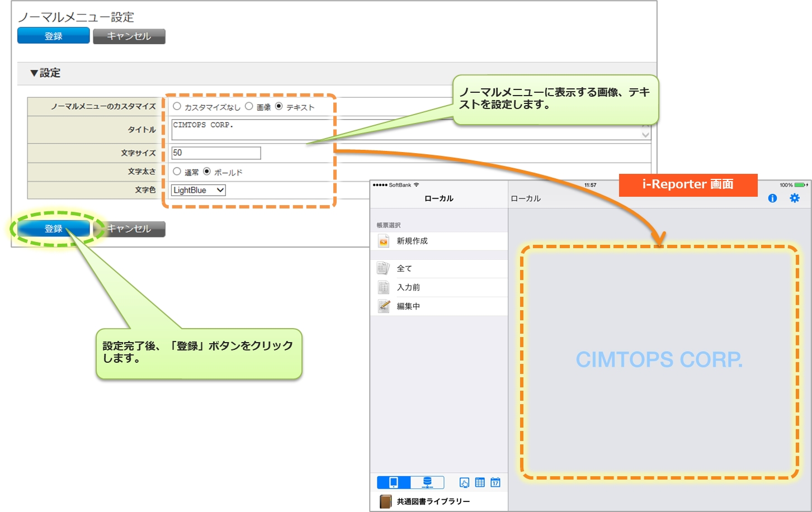
Task: Click title textarea scrollbar down arrow
Action: pyautogui.click(x=646, y=135)
